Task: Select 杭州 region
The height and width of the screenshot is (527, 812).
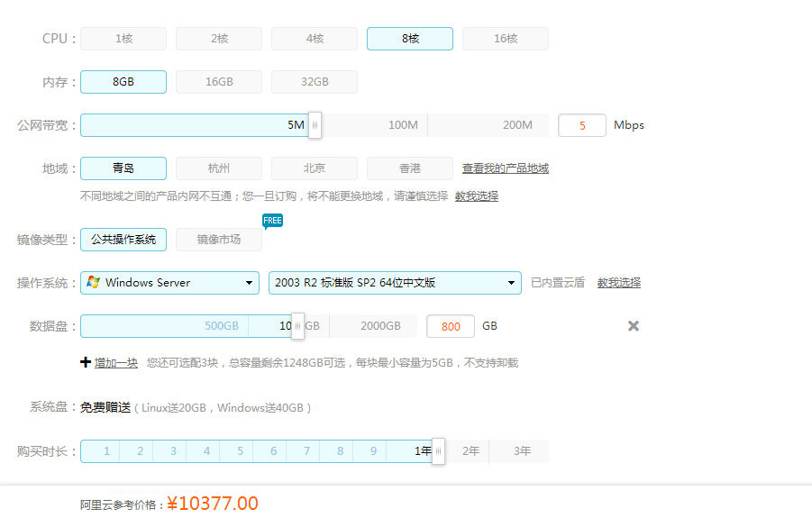Action: coord(218,168)
